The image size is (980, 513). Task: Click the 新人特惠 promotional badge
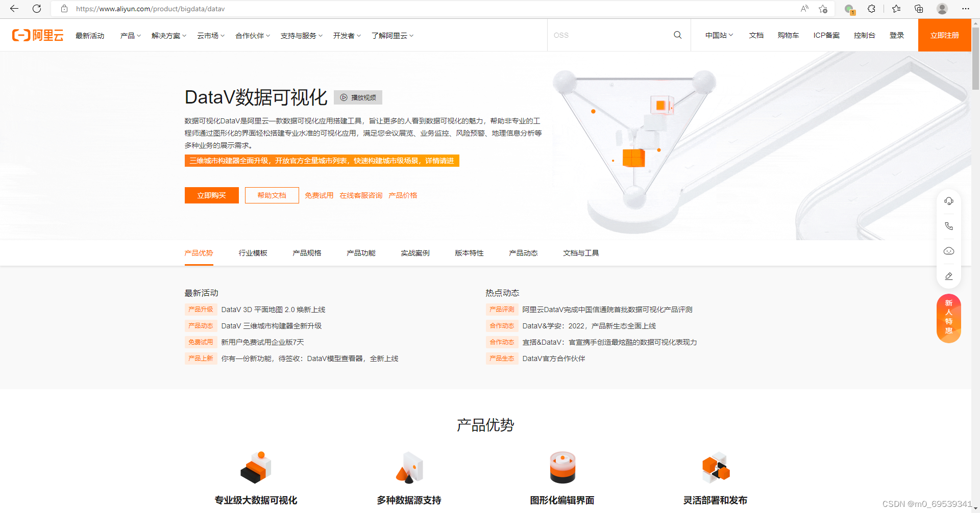(x=949, y=318)
